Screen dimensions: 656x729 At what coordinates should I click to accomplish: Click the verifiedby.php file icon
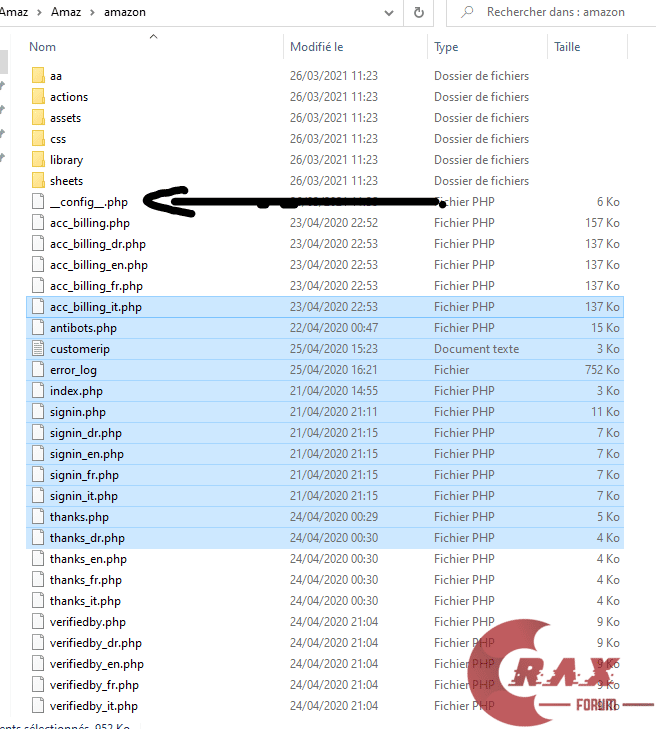coord(38,622)
